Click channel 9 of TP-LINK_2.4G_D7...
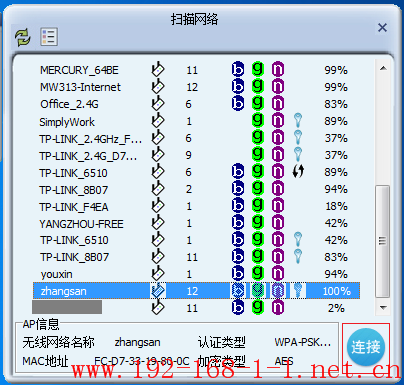 [189, 155]
